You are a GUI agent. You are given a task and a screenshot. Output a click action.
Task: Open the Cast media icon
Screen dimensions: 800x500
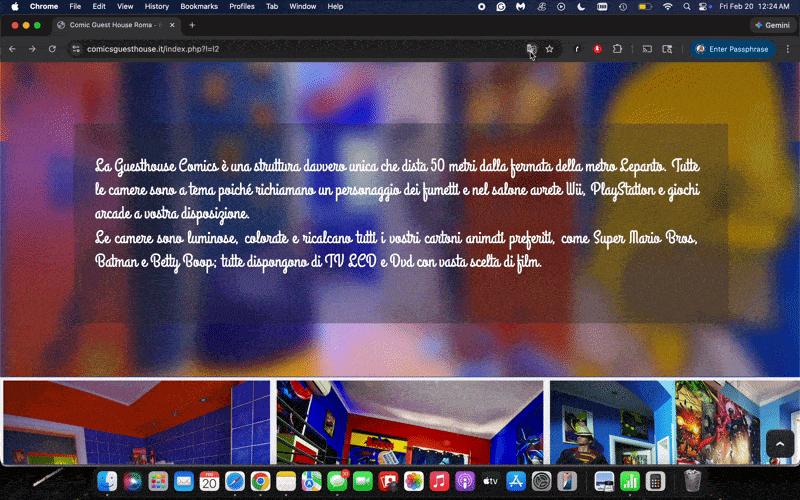pyautogui.click(x=647, y=49)
